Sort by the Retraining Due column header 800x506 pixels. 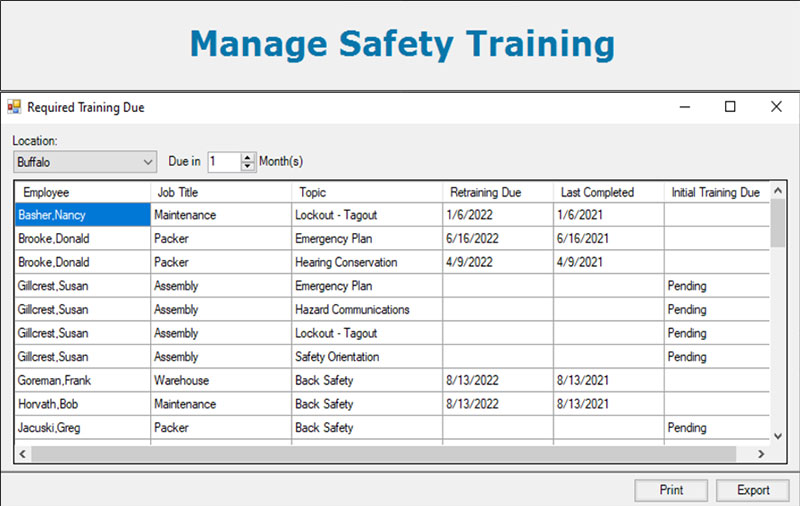[x=498, y=192]
